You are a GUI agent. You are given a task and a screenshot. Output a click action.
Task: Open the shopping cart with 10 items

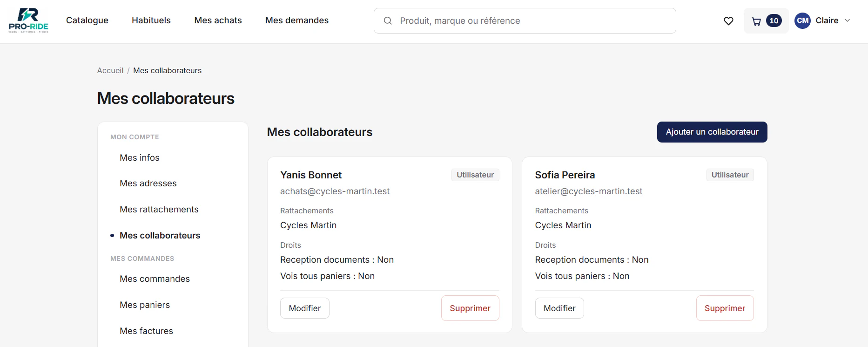766,21
